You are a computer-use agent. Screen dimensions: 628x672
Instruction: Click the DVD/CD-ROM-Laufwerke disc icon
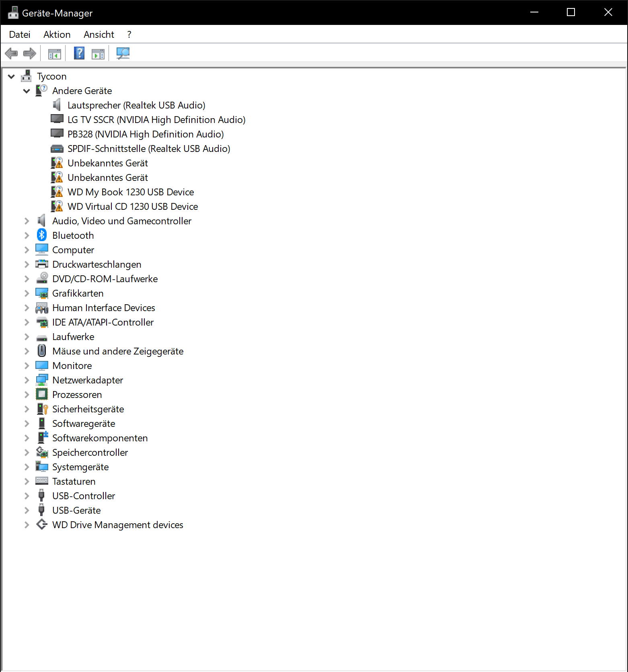pos(42,278)
